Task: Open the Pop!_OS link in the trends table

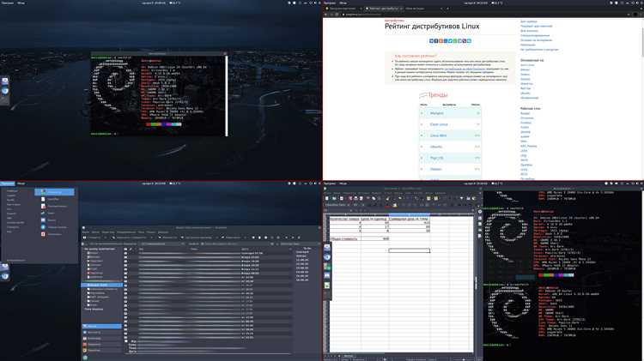Action: coord(436,158)
